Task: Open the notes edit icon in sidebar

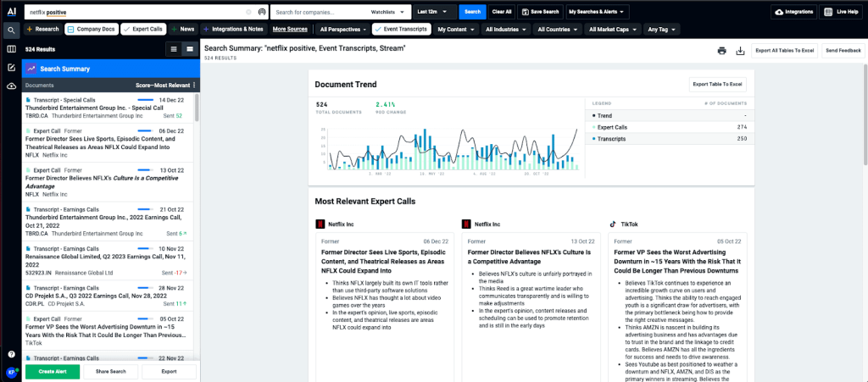Action: click(11, 67)
